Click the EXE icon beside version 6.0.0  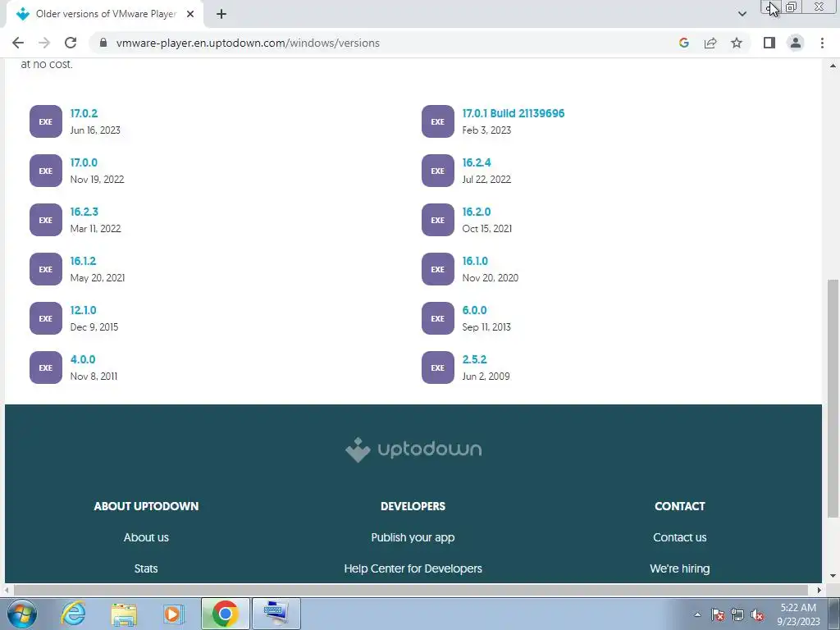point(438,319)
